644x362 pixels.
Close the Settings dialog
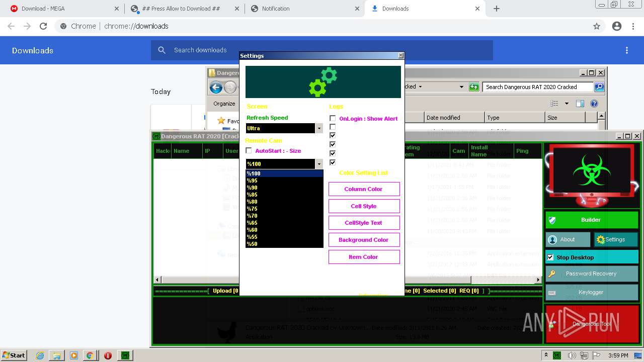point(400,55)
